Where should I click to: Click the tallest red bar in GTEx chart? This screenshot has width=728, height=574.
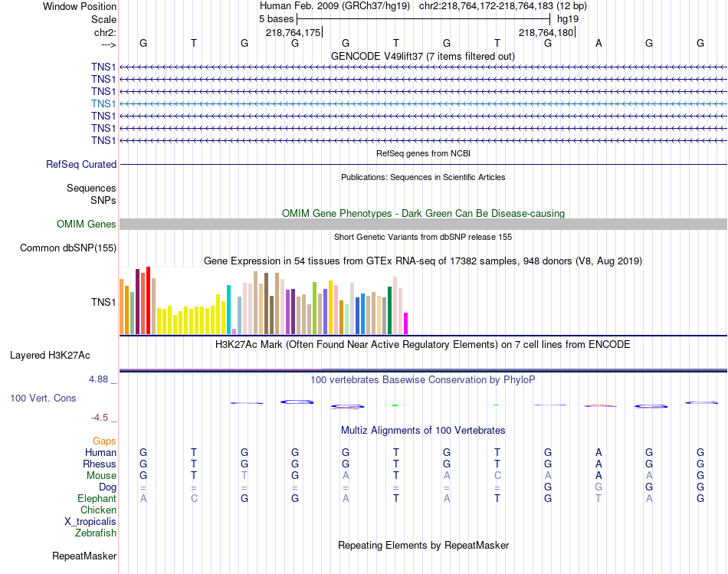pyautogui.click(x=148, y=300)
